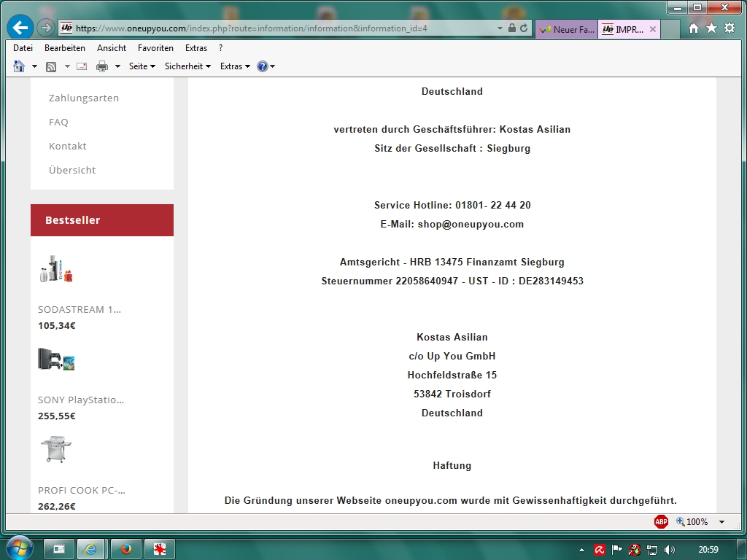Open the zoom level 100% dropdown arrow
This screenshot has height=560, width=747.
click(x=721, y=522)
